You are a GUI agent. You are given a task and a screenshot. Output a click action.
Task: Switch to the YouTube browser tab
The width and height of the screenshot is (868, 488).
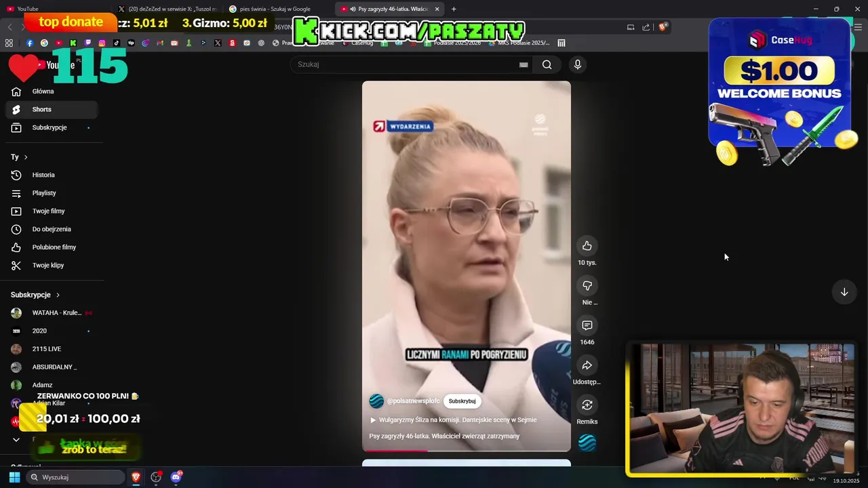54,9
